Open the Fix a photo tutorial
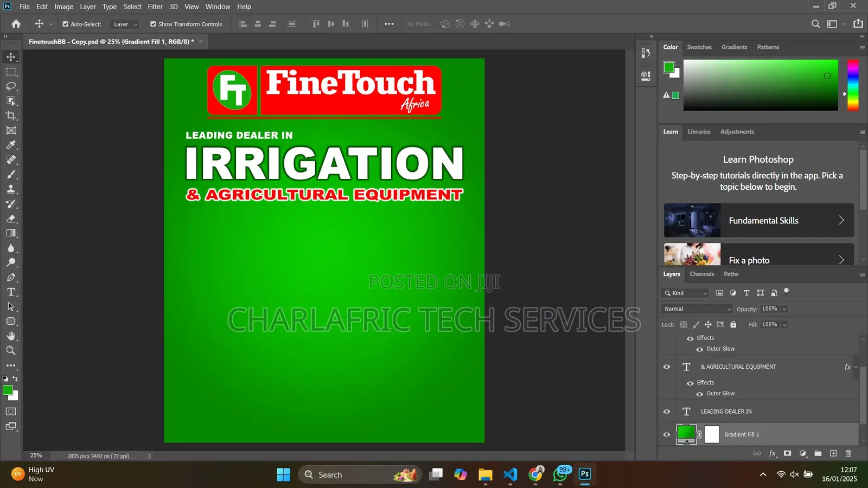This screenshot has height=488, width=868. tap(758, 254)
